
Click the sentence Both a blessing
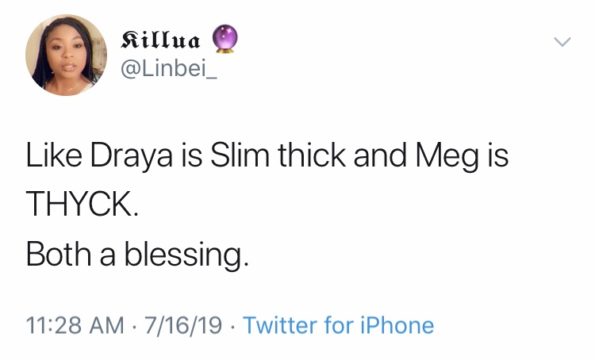137,255
